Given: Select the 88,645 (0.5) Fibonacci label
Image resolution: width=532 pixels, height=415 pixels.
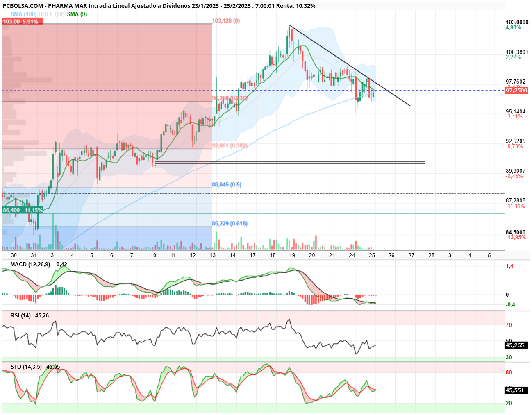Looking at the screenshot, I should (x=227, y=185).
